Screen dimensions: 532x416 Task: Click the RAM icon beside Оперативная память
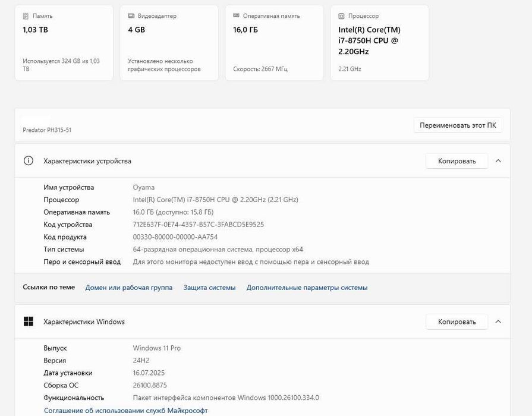236,15
